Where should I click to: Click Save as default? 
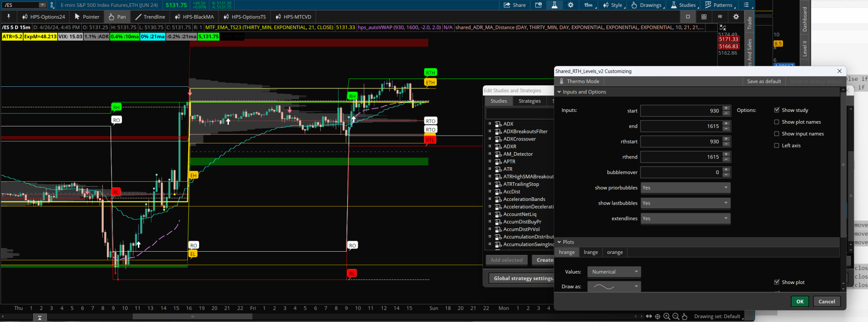(x=764, y=81)
